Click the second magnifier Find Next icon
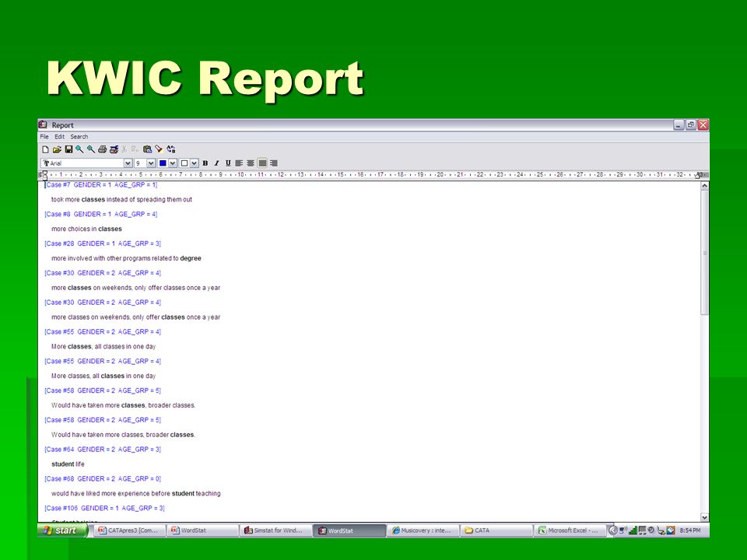Screen dimensions: 747x560 pos(91,149)
